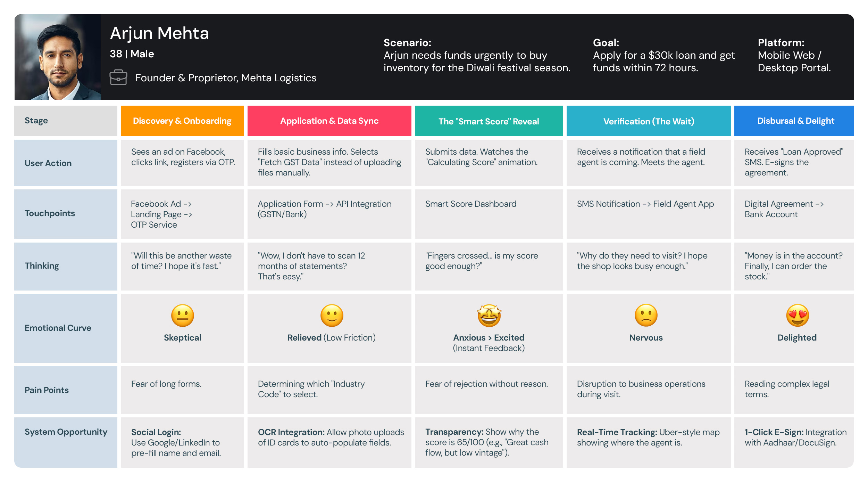Viewport: 868px width, 482px height.
Task: Click the Verification (The Wait) stage header
Action: click(x=649, y=121)
